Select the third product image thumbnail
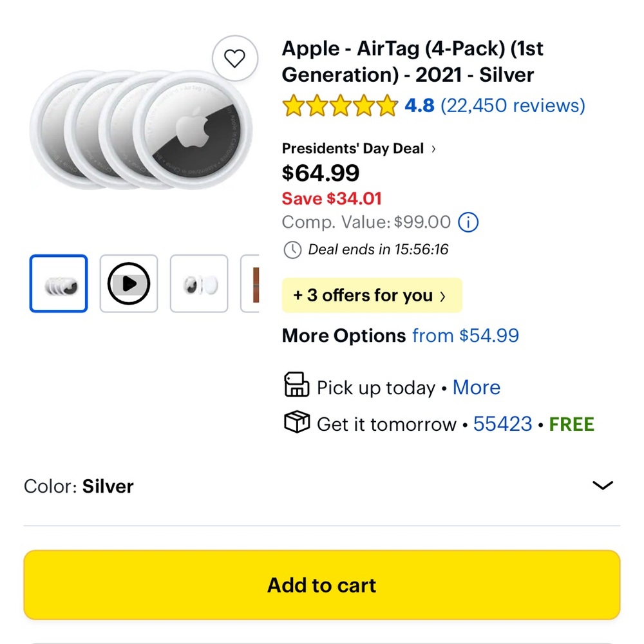This screenshot has height=644, width=644. click(198, 283)
